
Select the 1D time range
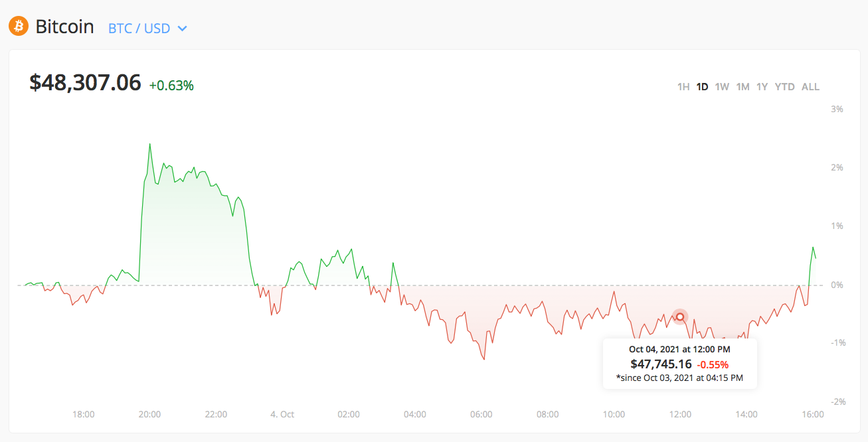point(702,87)
